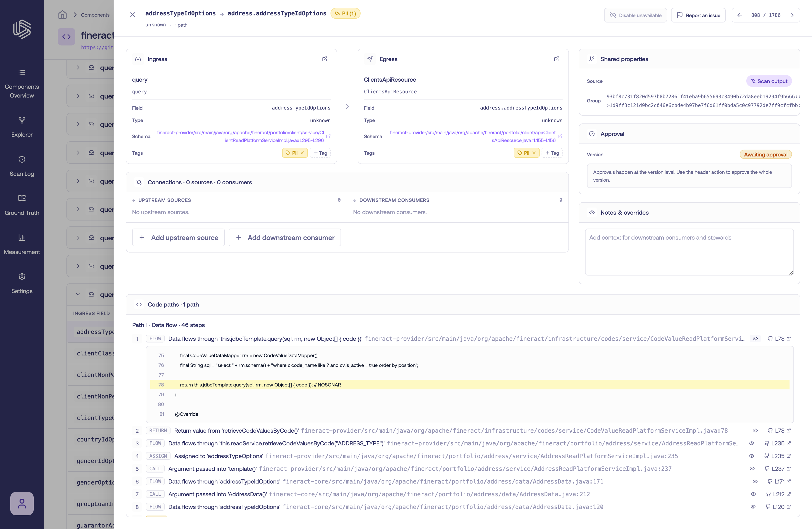Viewport: 812px width, 529px height.
Task: Open Settings in sidebar
Action: coord(22,284)
